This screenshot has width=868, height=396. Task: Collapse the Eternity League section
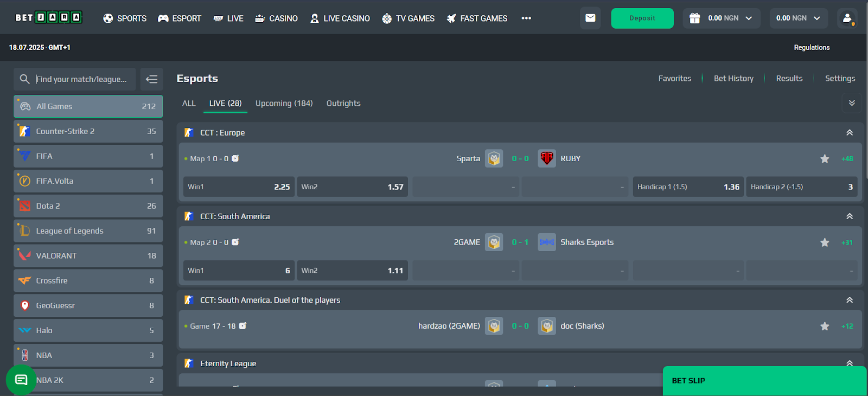(850, 363)
